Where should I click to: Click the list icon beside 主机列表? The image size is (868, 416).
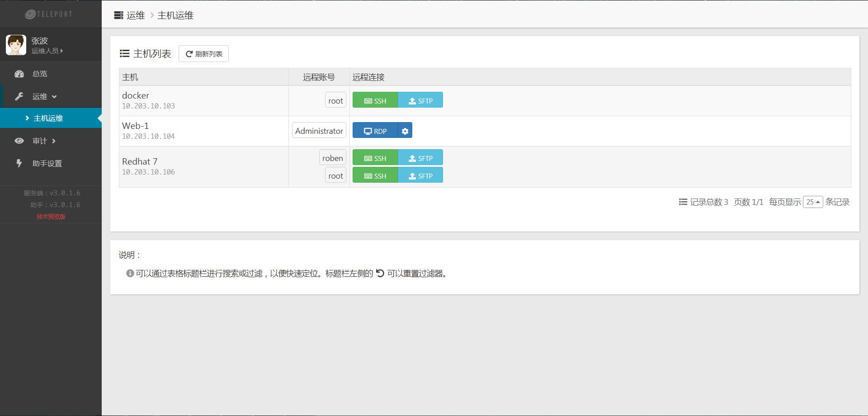tap(124, 54)
